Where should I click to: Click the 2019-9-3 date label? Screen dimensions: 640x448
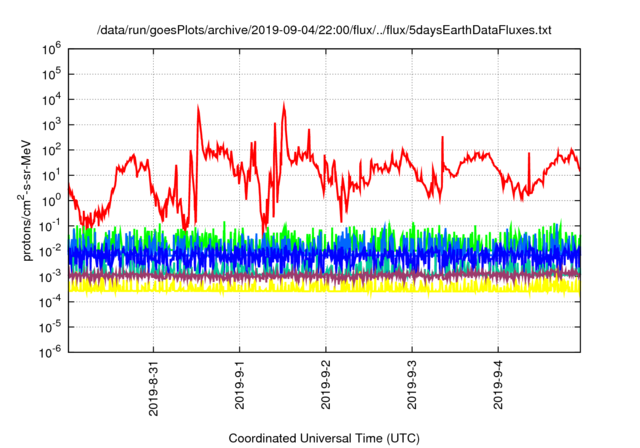pyautogui.click(x=412, y=385)
